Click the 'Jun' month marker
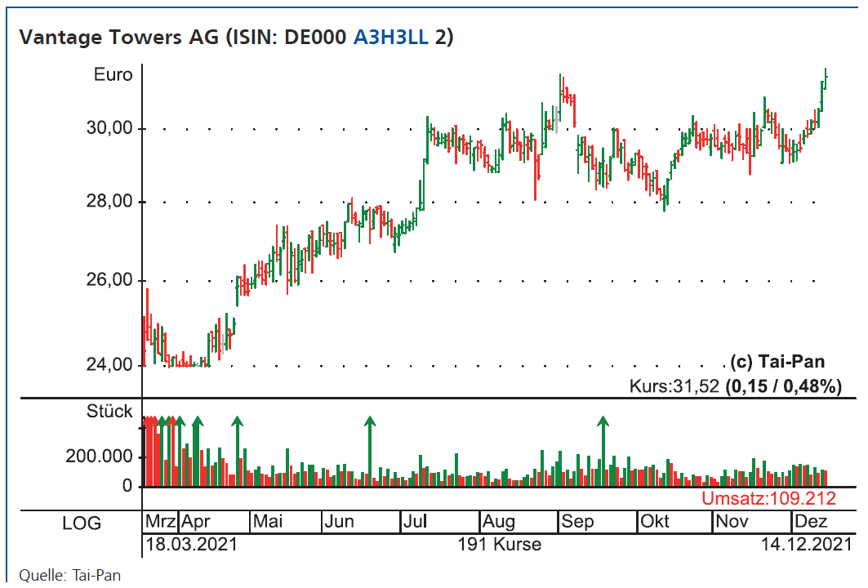Screen dimensions: 868x588 click(x=339, y=522)
